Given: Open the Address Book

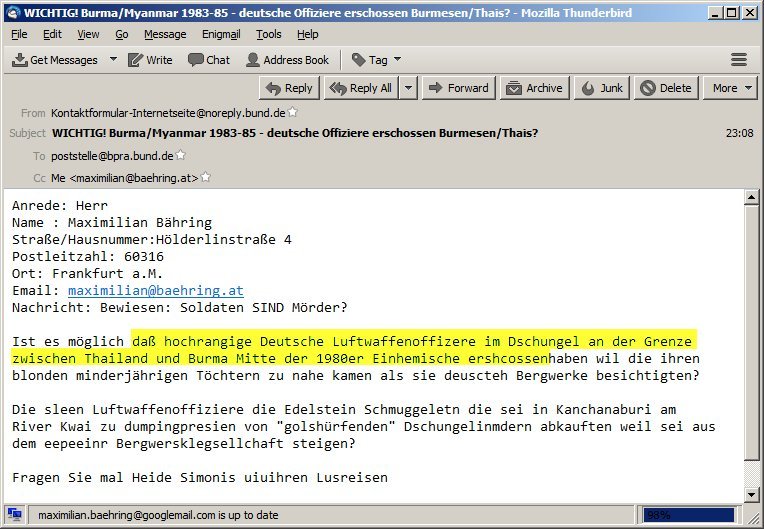Looking at the screenshot, I should click(x=287, y=60).
